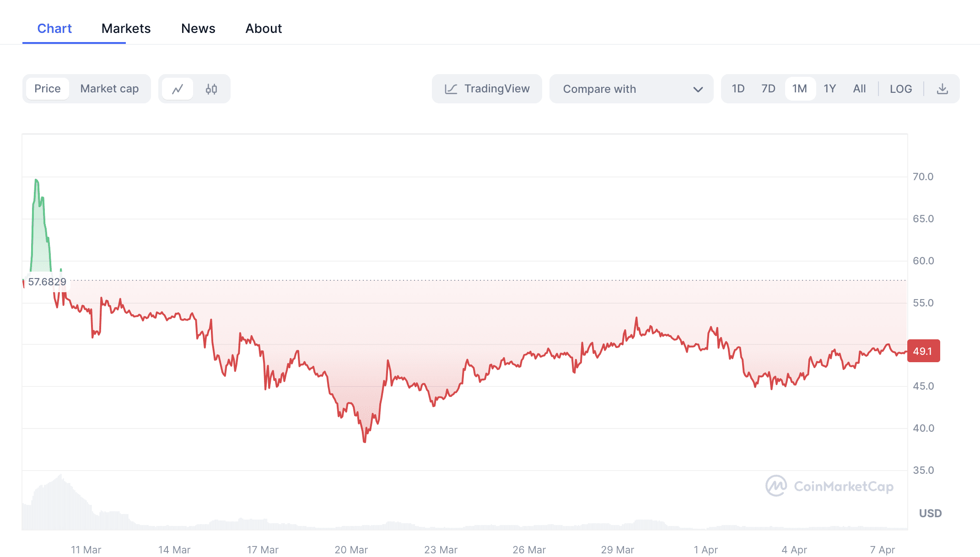Switch to line chart view icon

178,89
